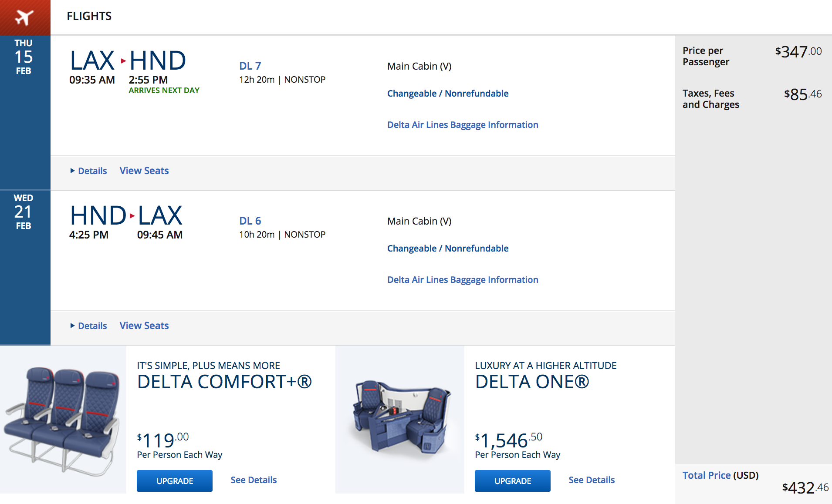This screenshot has width=832, height=504.
Task: Expand Details for the LAX to HND flight
Action: tap(88, 171)
